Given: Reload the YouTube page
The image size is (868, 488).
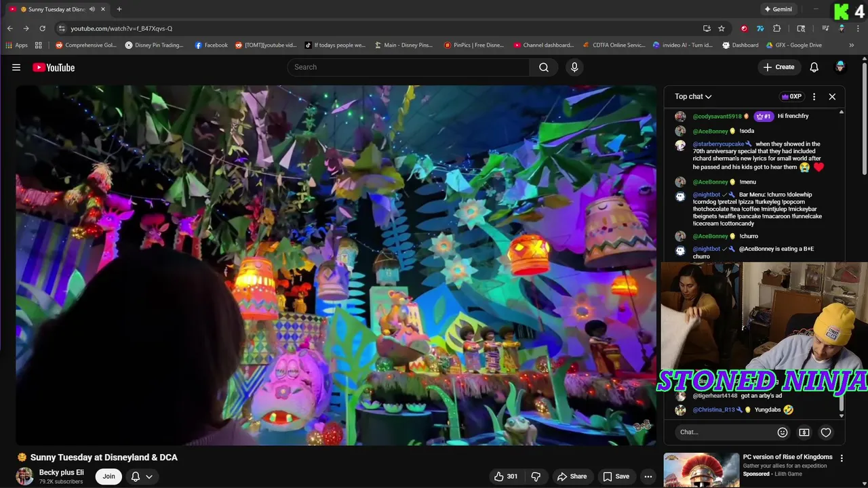Looking at the screenshot, I should click(x=42, y=28).
